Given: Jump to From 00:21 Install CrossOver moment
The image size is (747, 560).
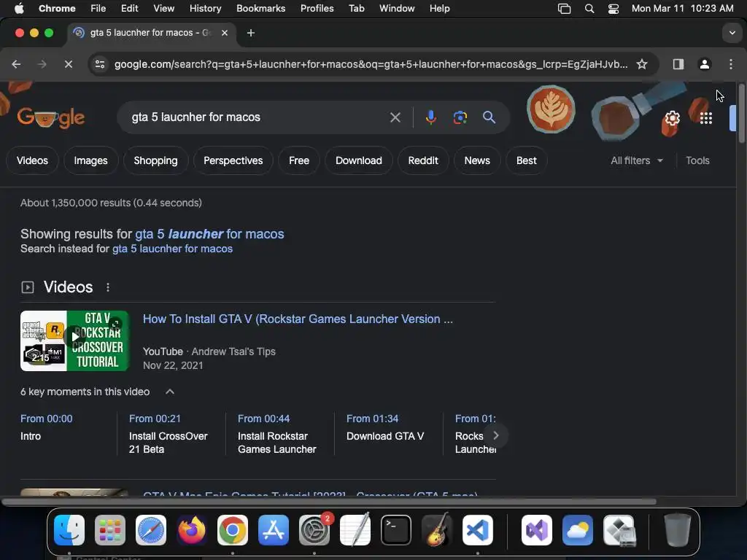Looking at the screenshot, I should click(169, 434).
